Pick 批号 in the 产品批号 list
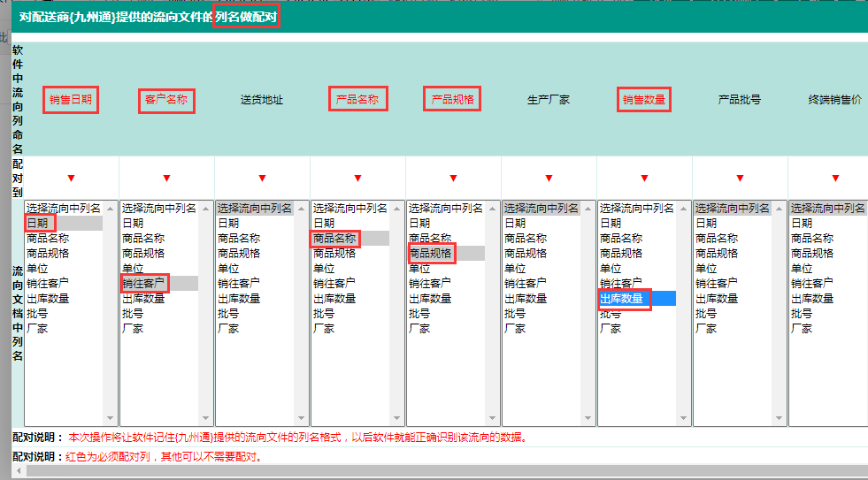The image size is (868, 480). click(x=706, y=314)
